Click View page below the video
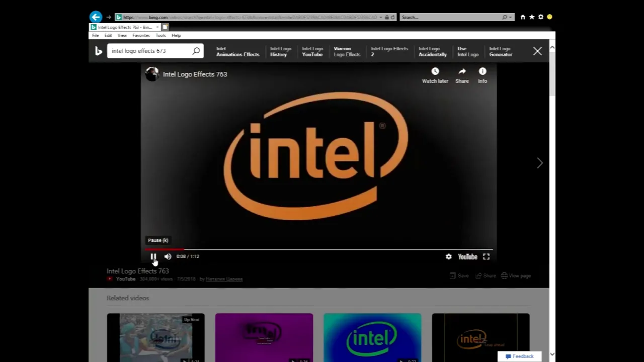This screenshot has height=362, width=644. click(516, 276)
